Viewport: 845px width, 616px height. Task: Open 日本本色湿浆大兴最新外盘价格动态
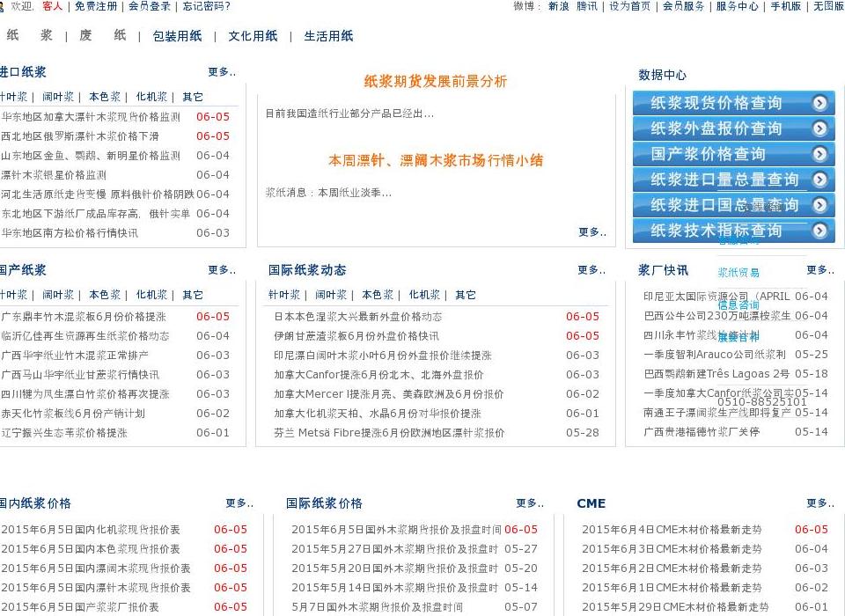[358, 317]
